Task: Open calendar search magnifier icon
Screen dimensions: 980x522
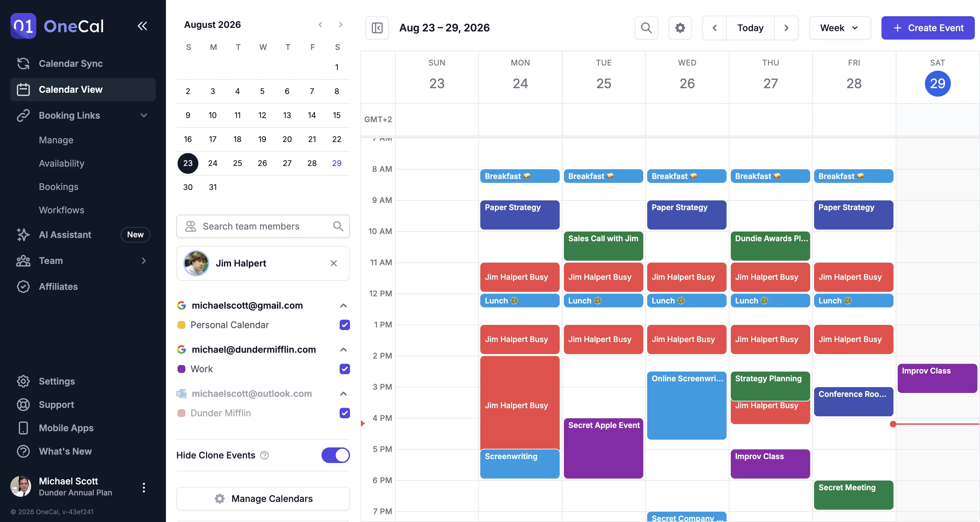Action: (x=646, y=28)
